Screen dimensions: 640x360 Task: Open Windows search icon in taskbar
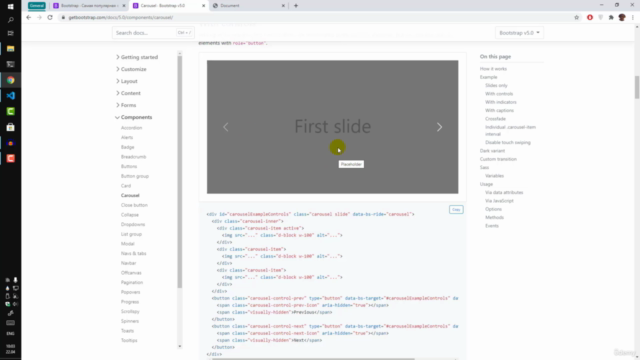click(x=11, y=20)
